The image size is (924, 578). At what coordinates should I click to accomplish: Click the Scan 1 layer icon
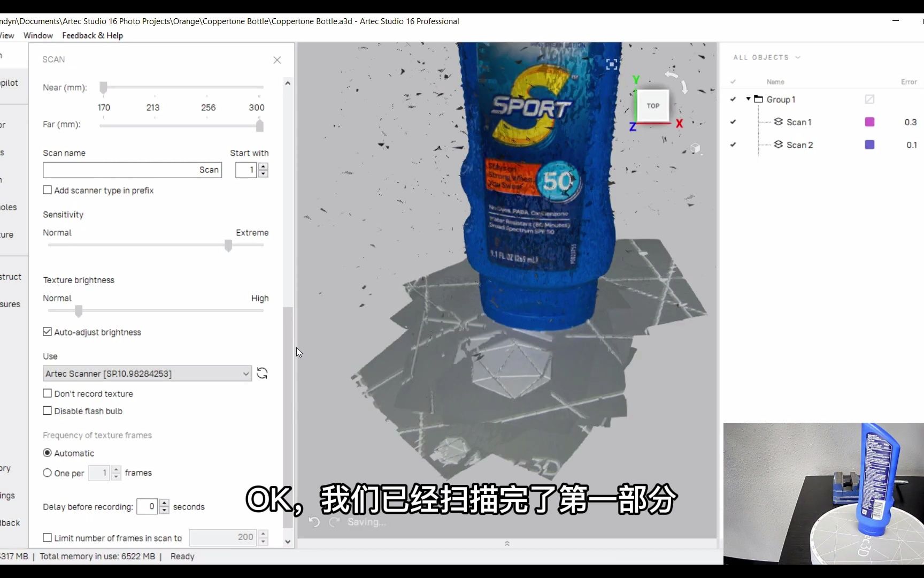(779, 121)
